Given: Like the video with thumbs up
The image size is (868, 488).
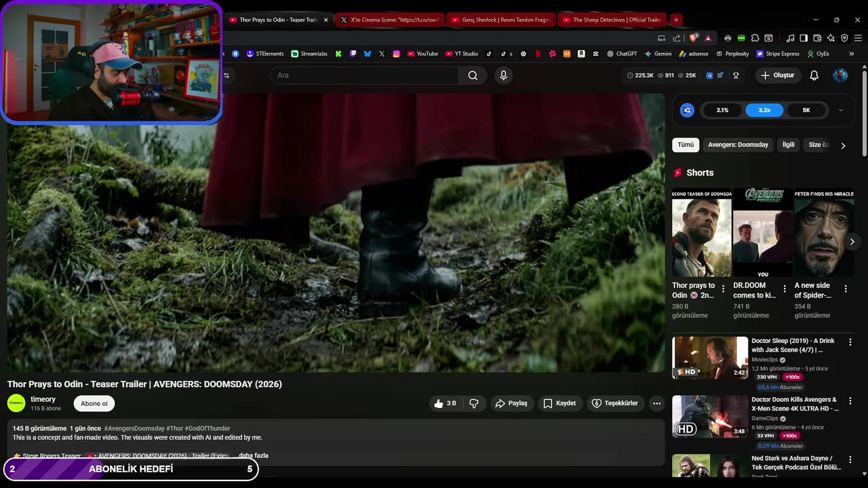Looking at the screenshot, I should tap(446, 403).
